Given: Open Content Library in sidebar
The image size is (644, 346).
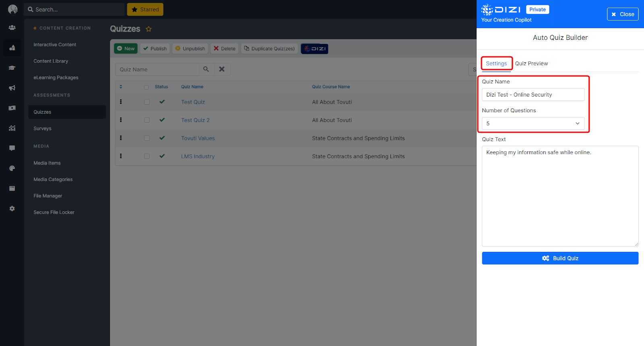Looking at the screenshot, I should coord(51,61).
